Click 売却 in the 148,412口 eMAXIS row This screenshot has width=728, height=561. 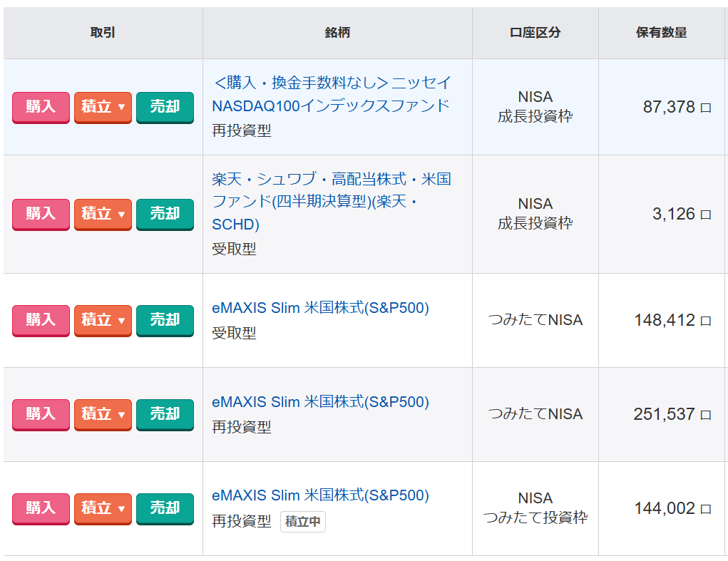point(165,321)
